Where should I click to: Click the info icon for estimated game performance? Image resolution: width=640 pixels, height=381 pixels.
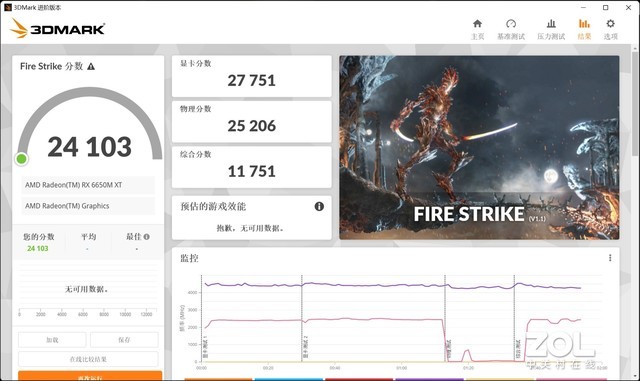(x=319, y=207)
